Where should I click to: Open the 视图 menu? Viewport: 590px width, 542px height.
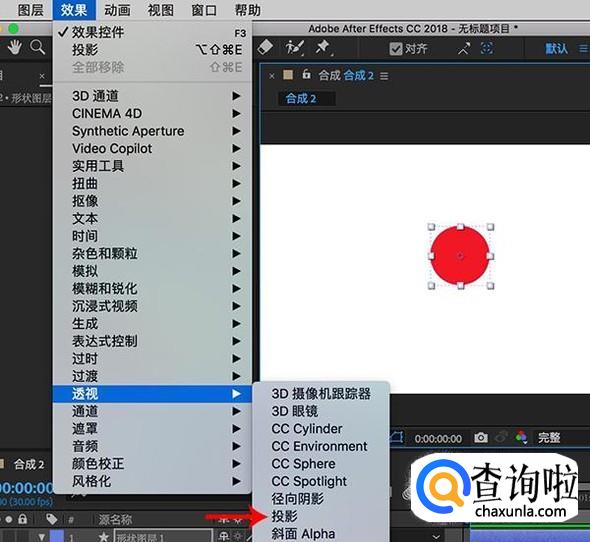pyautogui.click(x=161, y=10)
